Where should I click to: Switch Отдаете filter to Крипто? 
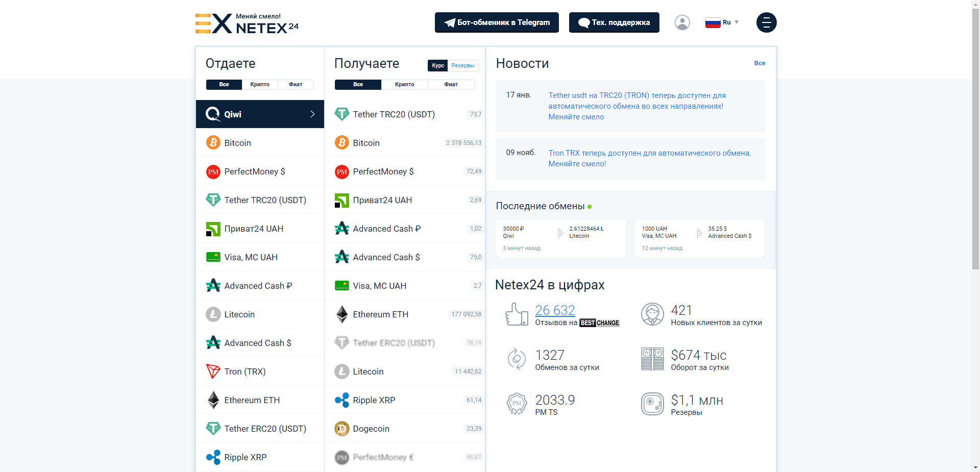[260, 84]
